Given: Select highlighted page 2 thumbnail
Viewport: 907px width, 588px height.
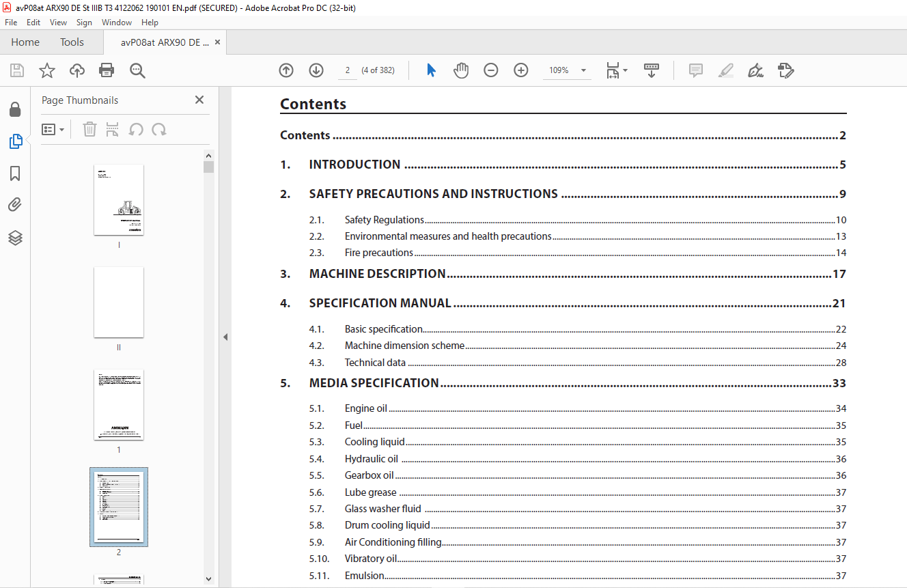Looking at the screenshot, I should point(119,507).
